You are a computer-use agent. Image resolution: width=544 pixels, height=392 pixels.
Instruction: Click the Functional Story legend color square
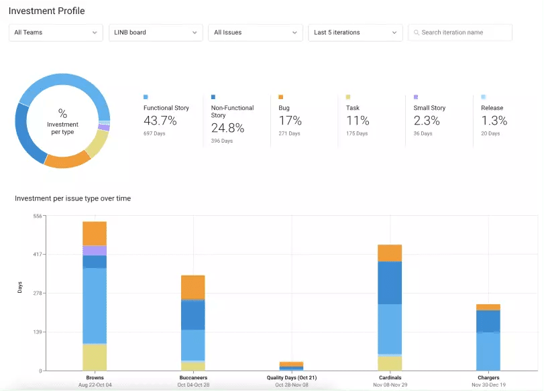tap(146, 97)
